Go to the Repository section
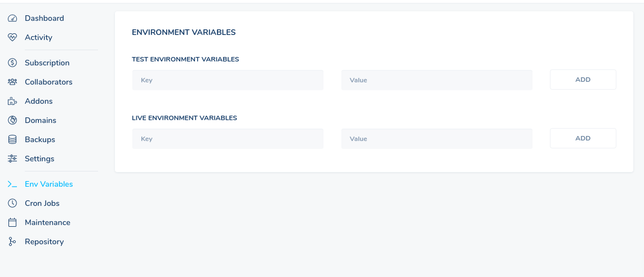Viewport: 644px width, 277px height. tap(45, 241)
